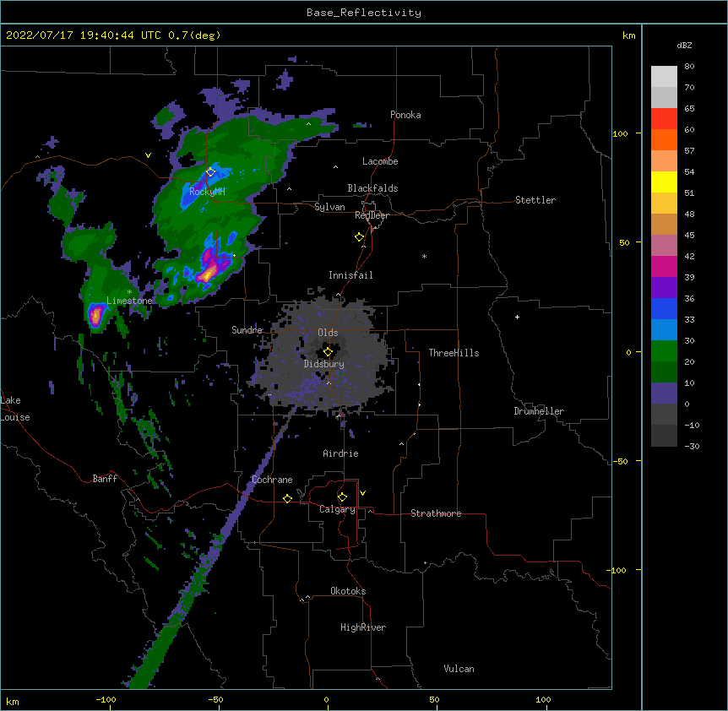Pick the royal blue 33-36 dBZ legend swatch

tap(664, 308)
